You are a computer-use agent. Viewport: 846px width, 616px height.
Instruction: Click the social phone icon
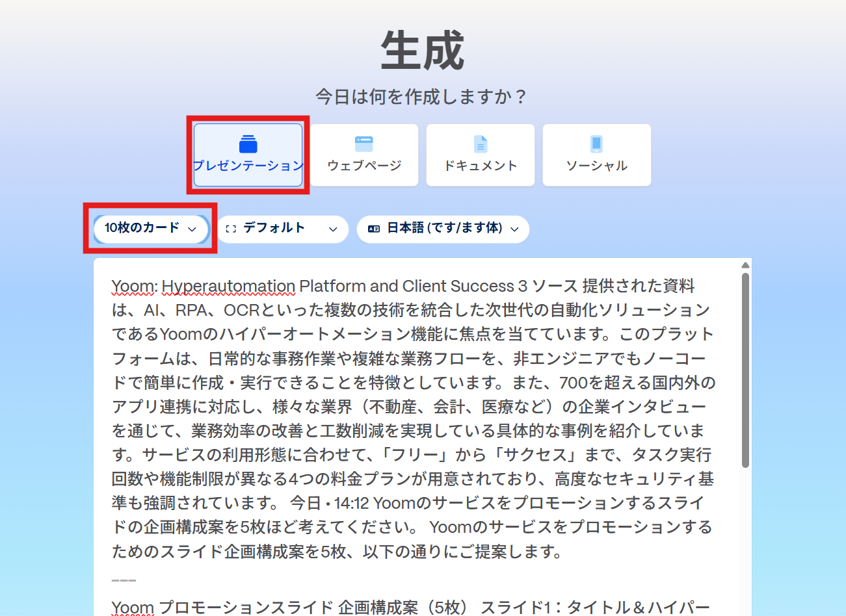click(x=596, y=144)
